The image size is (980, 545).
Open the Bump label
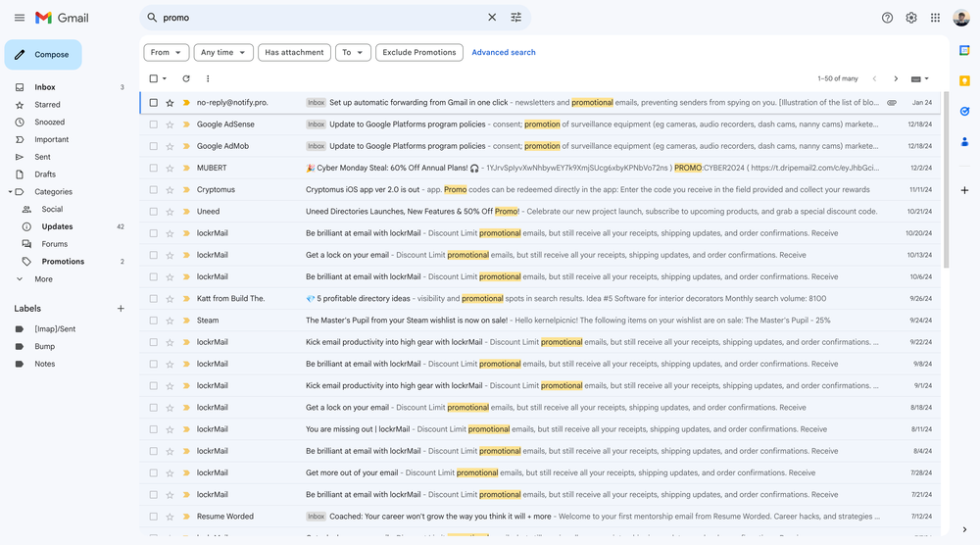[x=44, y=346]
